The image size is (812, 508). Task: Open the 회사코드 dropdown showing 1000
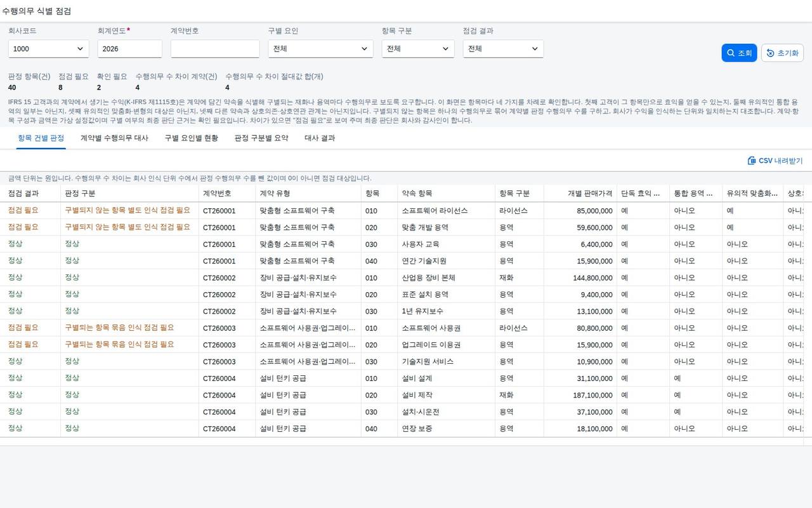[49, 49]
